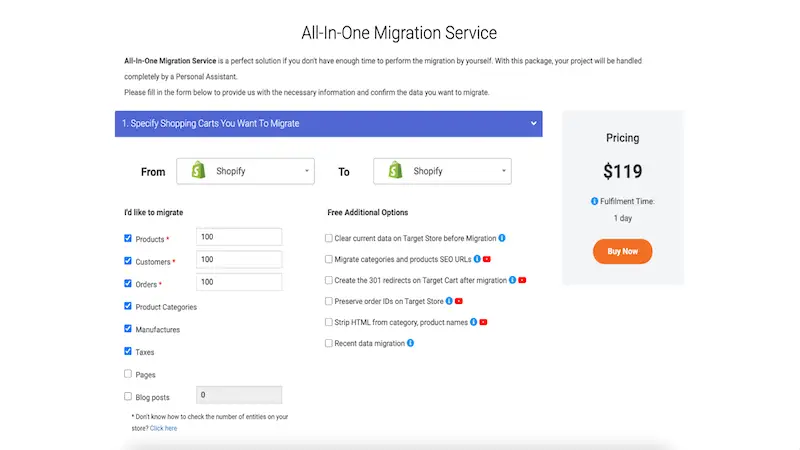This screenshot has width=800, height=450.
Task: Click info icon next to Clear current data option
Action: [502, 238]
